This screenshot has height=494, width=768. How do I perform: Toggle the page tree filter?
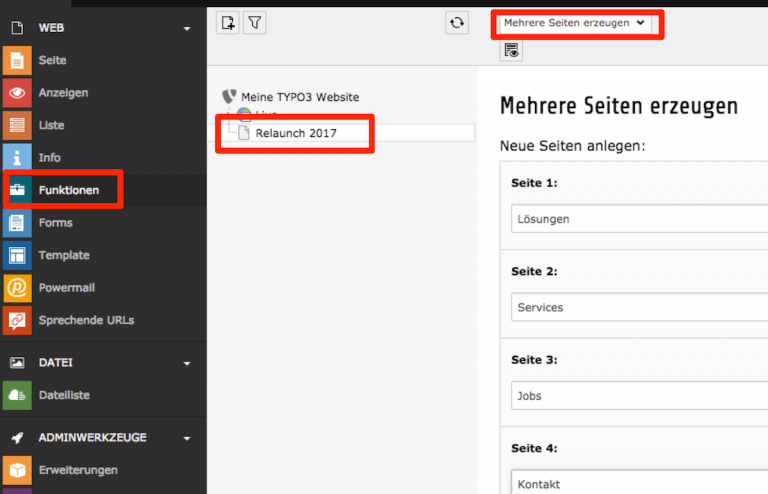click(x=255, y=23)
